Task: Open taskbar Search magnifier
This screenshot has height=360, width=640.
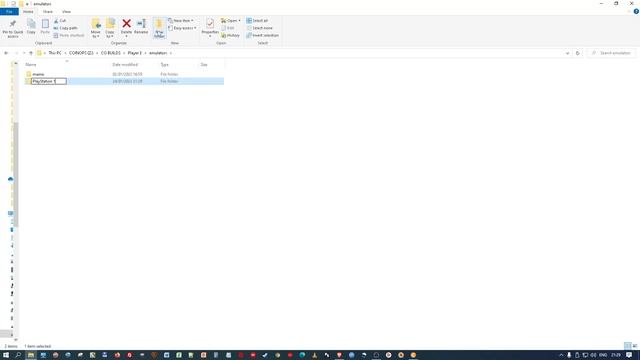Action: [x=18, y=355]
